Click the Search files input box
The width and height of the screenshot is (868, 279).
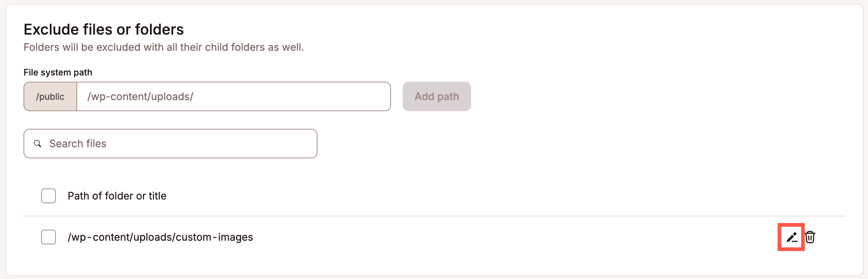[169, 144]
